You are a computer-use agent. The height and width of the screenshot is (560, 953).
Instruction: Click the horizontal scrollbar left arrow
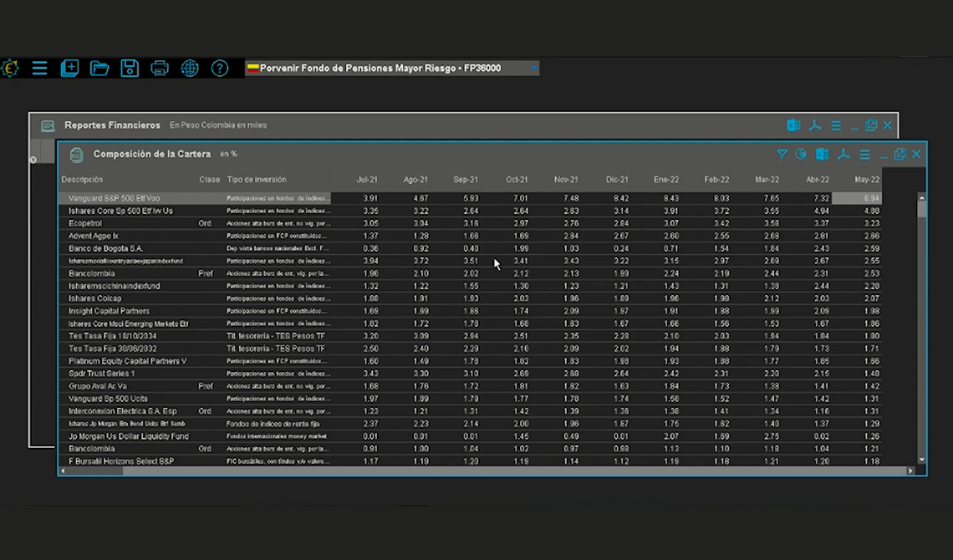(63, 471)
